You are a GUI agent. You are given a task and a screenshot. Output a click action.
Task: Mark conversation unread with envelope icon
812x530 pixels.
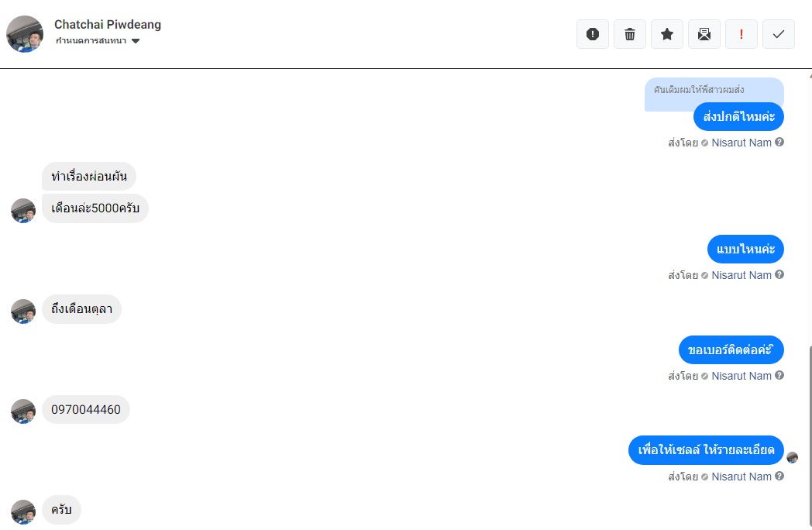point(704,34)
